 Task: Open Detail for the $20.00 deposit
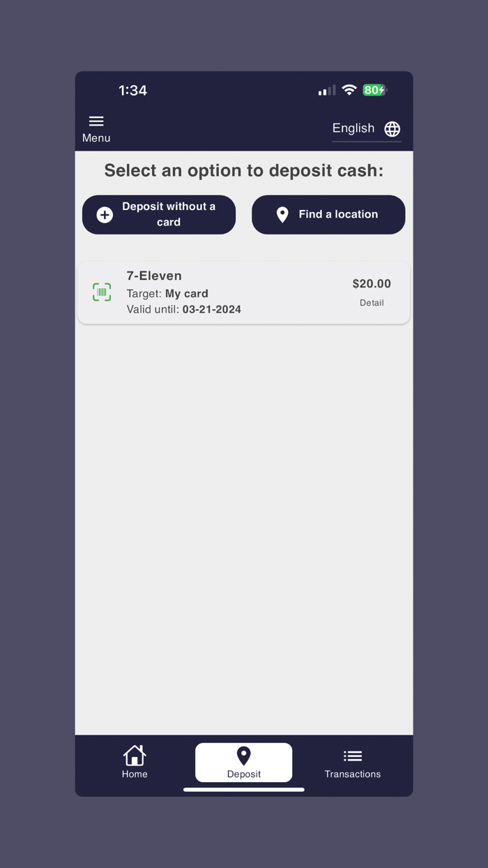click(x=372, y=303)
